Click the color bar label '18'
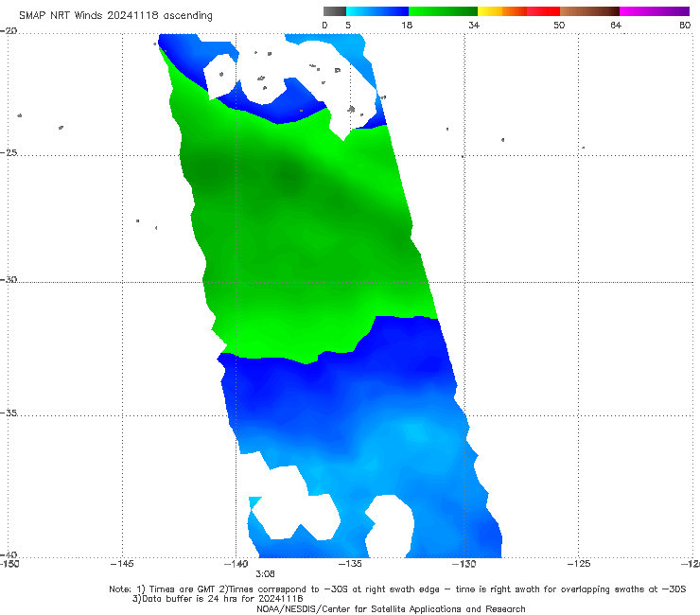Image resolution: width=700 pixels, height=615 pixels. (407, 25)
